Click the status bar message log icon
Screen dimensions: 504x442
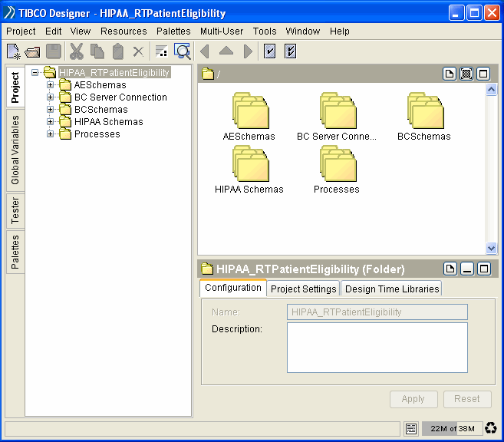click(x=411, y=428)
